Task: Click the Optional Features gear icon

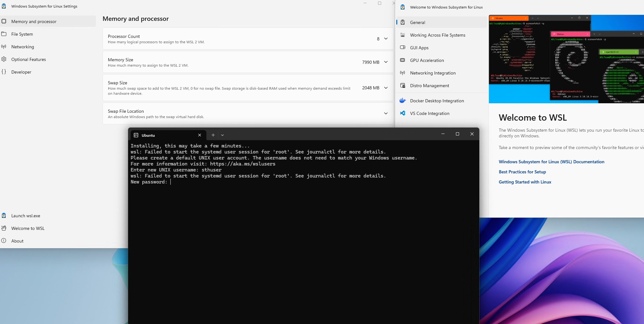Action: point(4,59)
